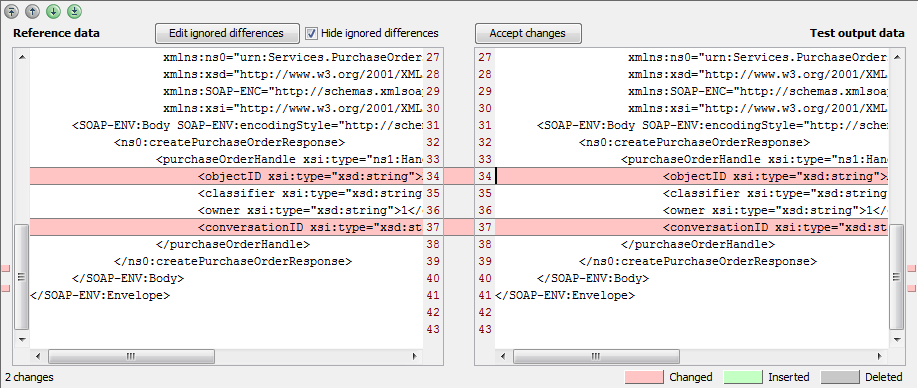Click lower pink change marker on right margin
This screenshot has width=918, height=389.
pyautogui.click(x=912, y=288)
